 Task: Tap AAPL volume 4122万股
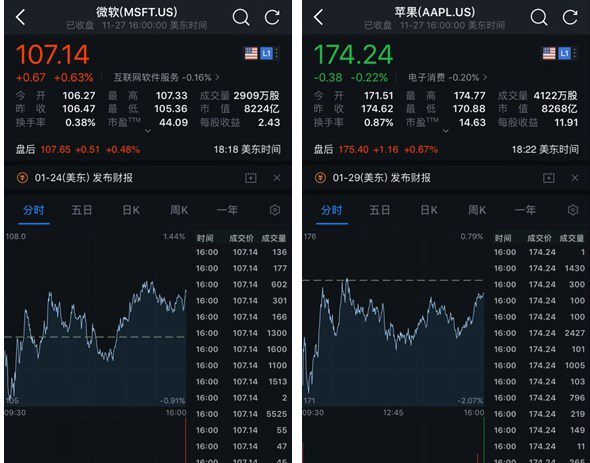[555, 96]
